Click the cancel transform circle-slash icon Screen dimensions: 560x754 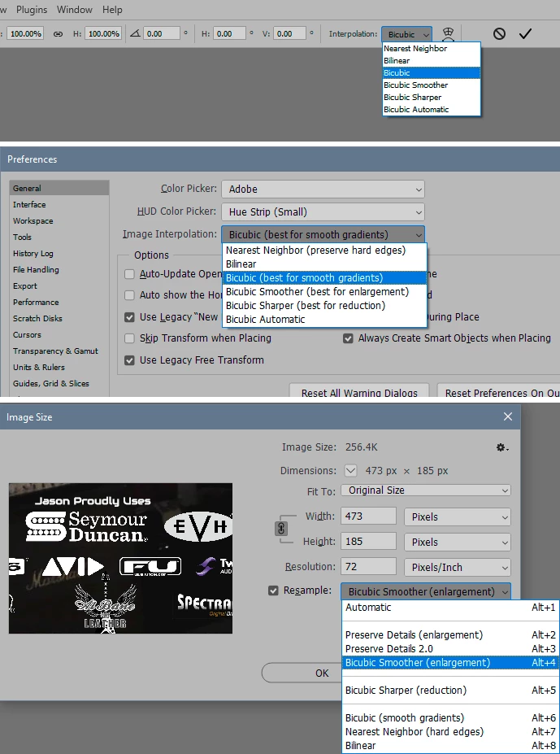coord(499,33)
